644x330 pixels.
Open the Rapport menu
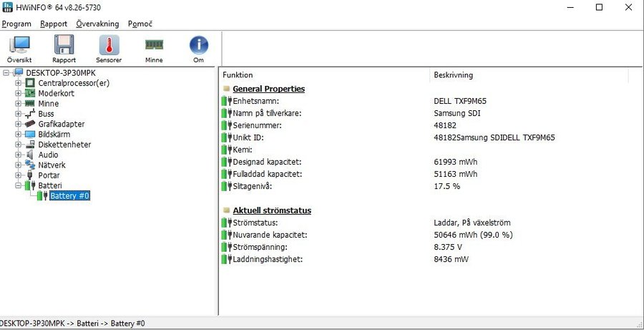click(x=54, y=24)
